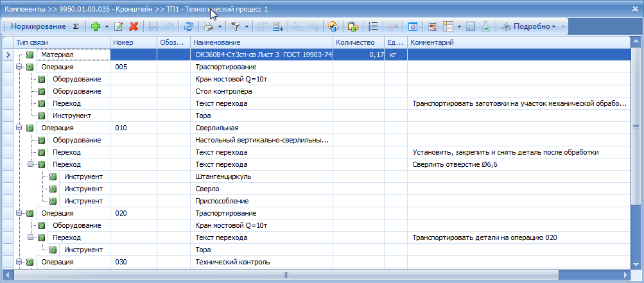Click the numbered list renumber icon
The image size is (644, 283).
(373, 26)
